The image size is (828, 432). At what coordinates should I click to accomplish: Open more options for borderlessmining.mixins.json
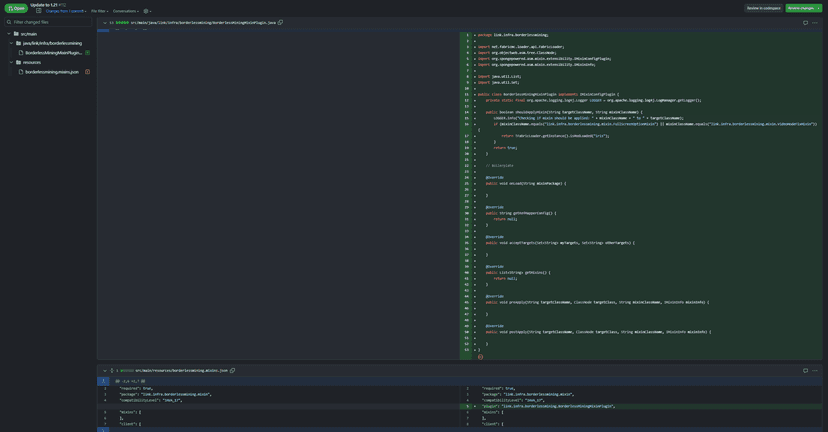tap(815, 371)
